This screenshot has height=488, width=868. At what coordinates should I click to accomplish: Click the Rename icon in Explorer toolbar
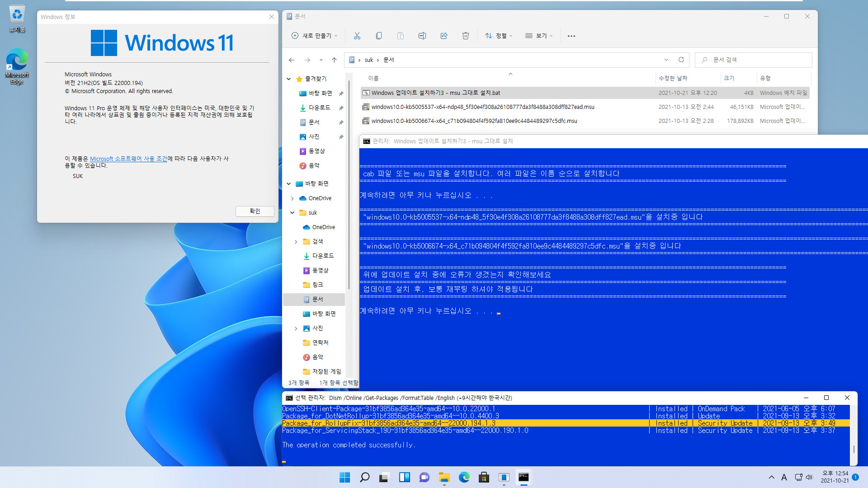click(x=422, y=36)
